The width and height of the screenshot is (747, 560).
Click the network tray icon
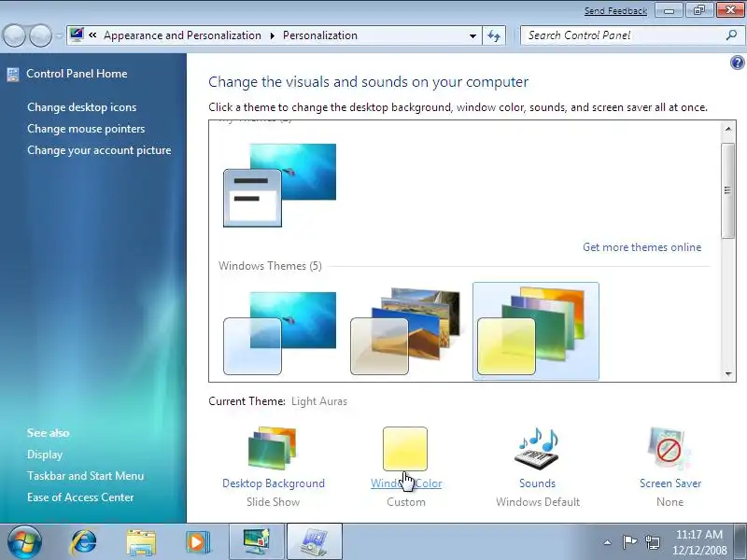(653, 542)
